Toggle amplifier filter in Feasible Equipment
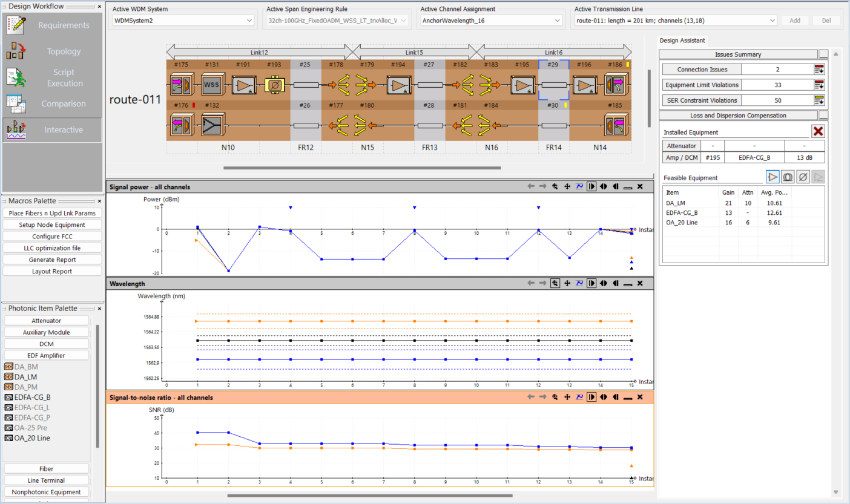 [773, 177]
